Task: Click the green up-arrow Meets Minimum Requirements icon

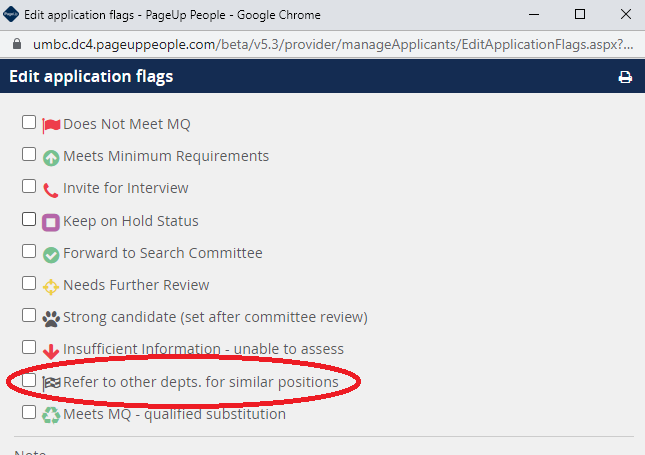Action: pyautogui.click(x=51, y=158)
